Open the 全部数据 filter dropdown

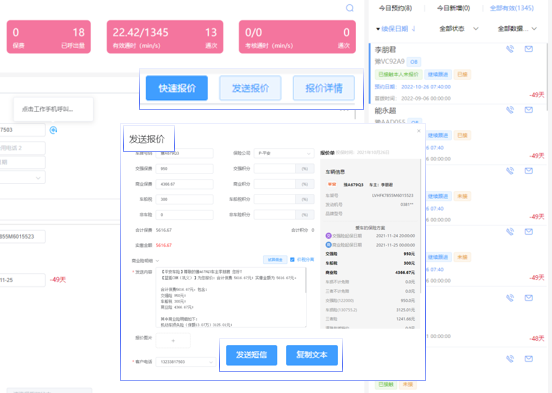(517, 29)
